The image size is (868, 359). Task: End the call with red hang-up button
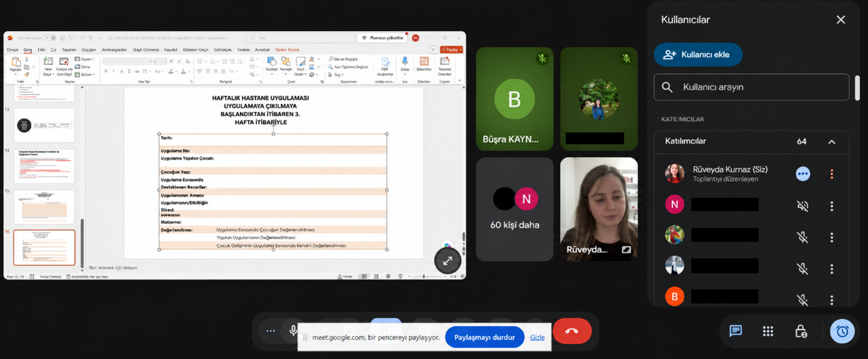(x=572, y=331)
